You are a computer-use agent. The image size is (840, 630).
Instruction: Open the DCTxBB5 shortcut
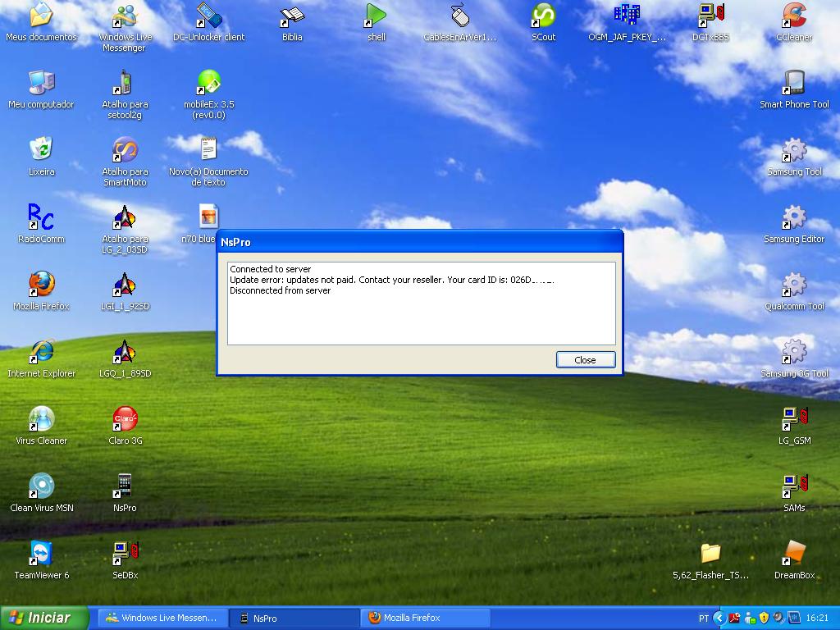click(710, 15)
